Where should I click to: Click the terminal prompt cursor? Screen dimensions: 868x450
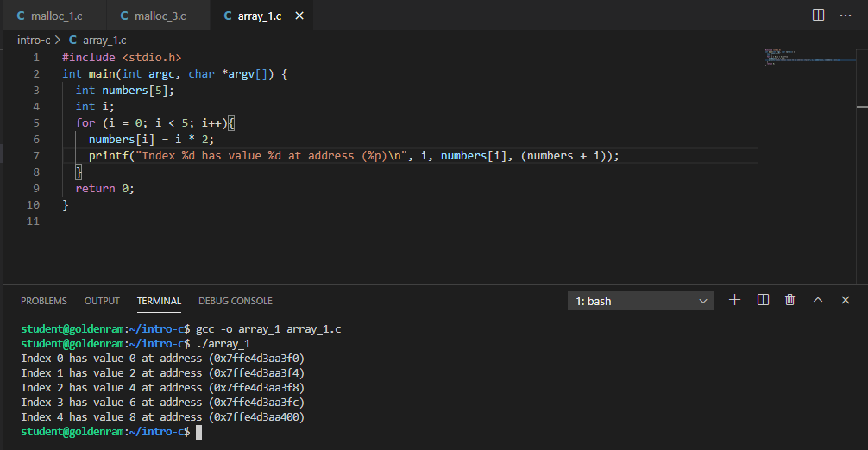click(198, 432)
